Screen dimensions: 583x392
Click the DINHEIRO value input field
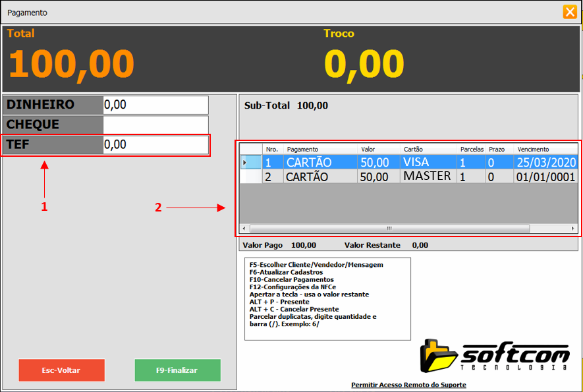[155, 105]
